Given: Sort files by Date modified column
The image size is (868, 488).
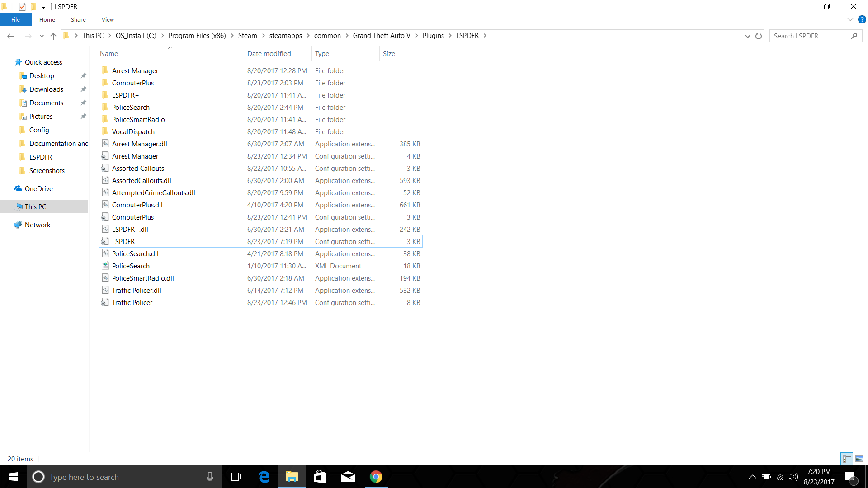Looking at the screenshot, I should (x=269, y=53).
